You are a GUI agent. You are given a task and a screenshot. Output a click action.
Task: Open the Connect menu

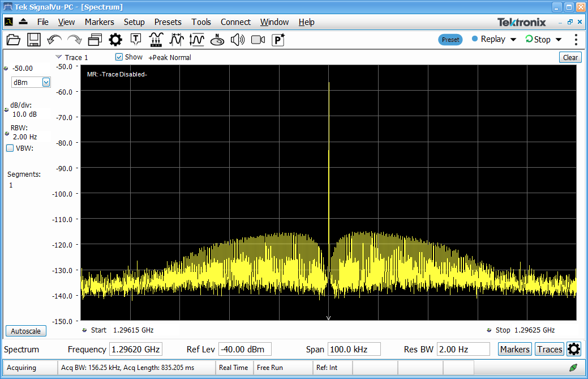pos(235,22)
